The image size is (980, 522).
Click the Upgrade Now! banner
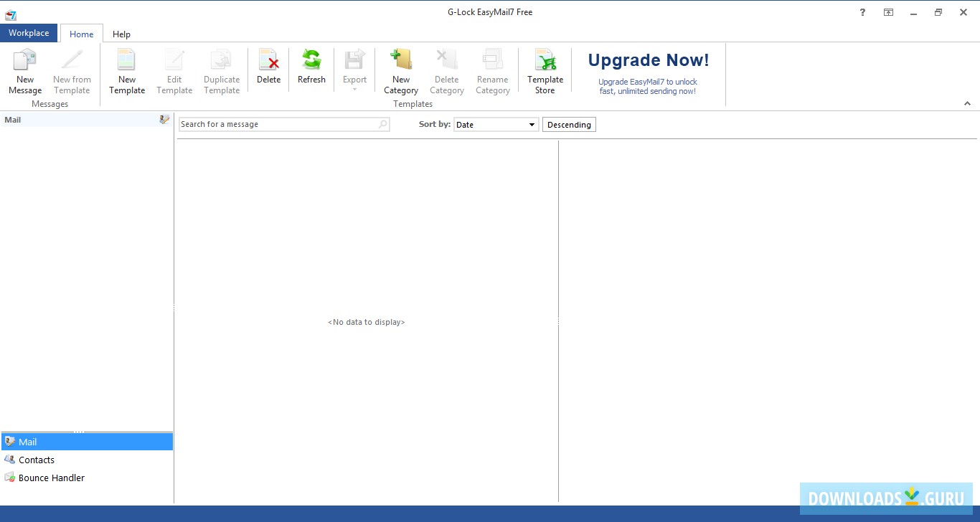pyautogui.click(x=649, y=73)
